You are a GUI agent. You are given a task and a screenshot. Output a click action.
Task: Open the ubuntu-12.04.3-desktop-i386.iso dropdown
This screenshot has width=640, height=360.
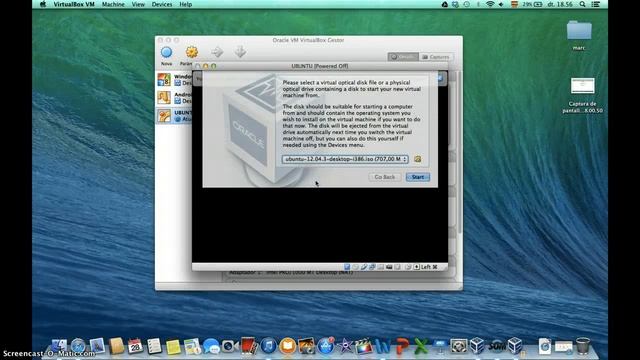tap(345, 159)
